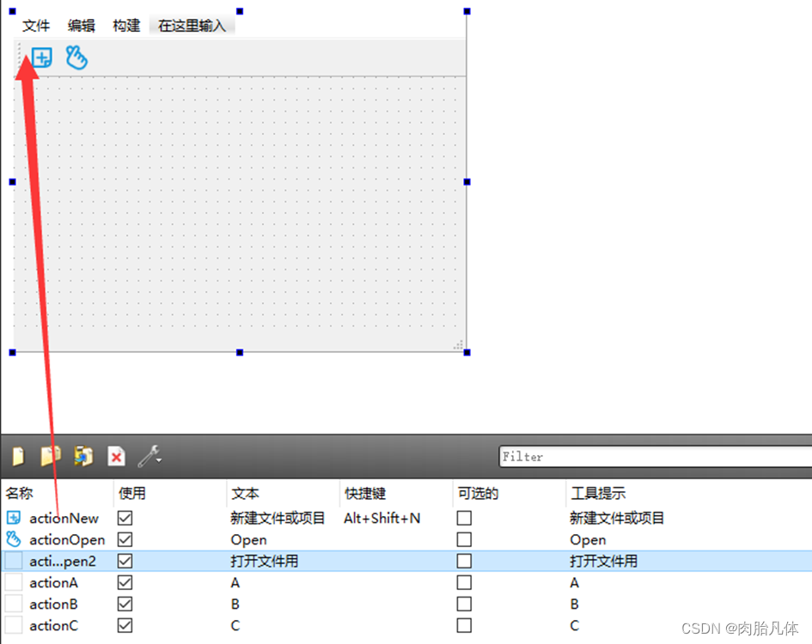Uncheck the 使用 checkbox for actionC
Viewport: 812px width, 644px height.
click(x=124, y=625)
